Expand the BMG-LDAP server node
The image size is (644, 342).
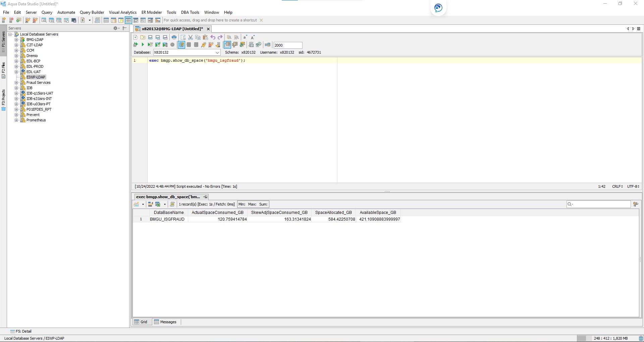pos(16,40)
